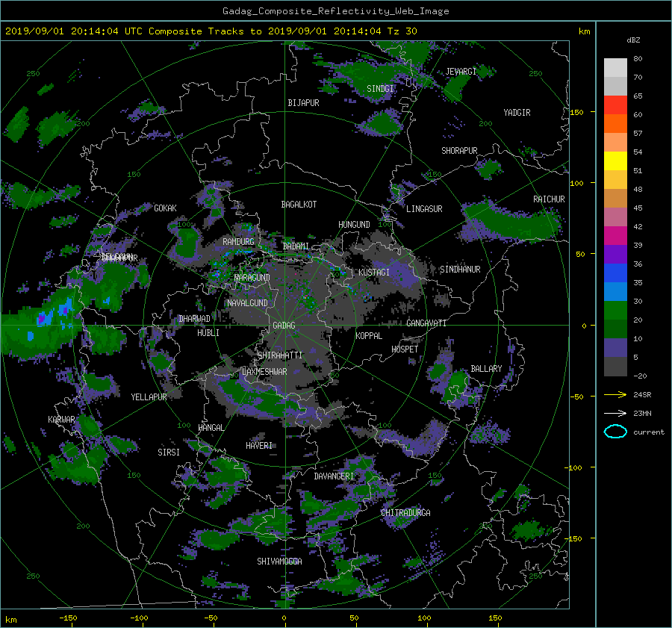Click the LINGASUR city label
The width and height of the screenshot is (672, 628).
(424, 209)
